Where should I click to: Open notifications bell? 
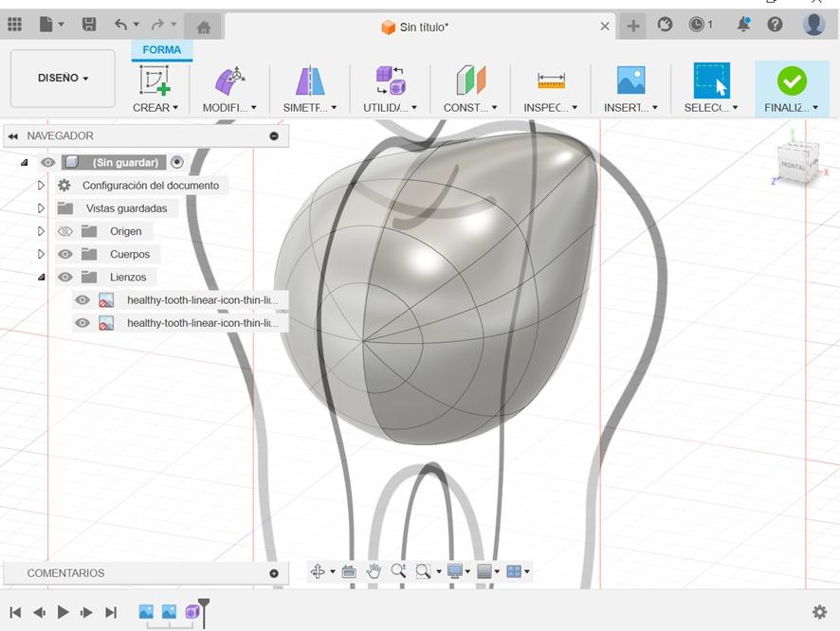coord(743,25)
